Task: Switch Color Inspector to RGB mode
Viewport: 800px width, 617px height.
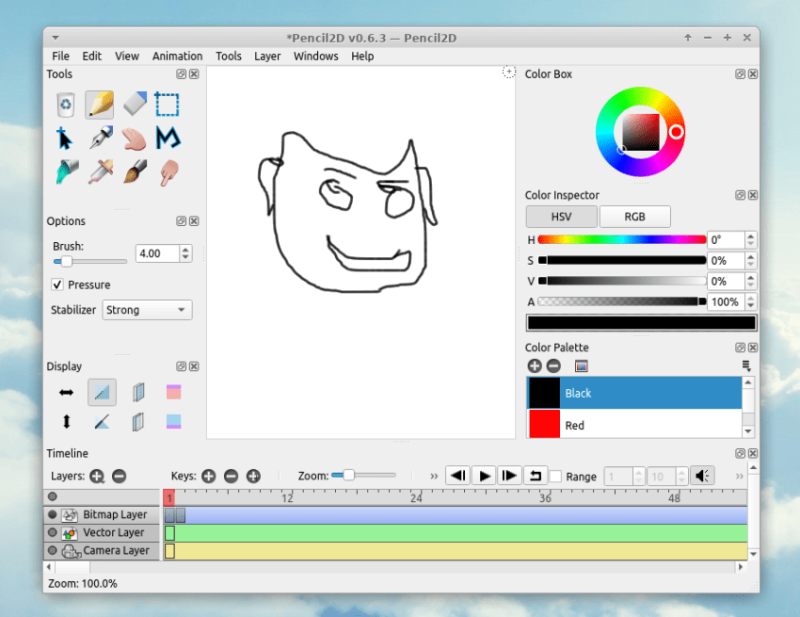Action: coord(635,216)
